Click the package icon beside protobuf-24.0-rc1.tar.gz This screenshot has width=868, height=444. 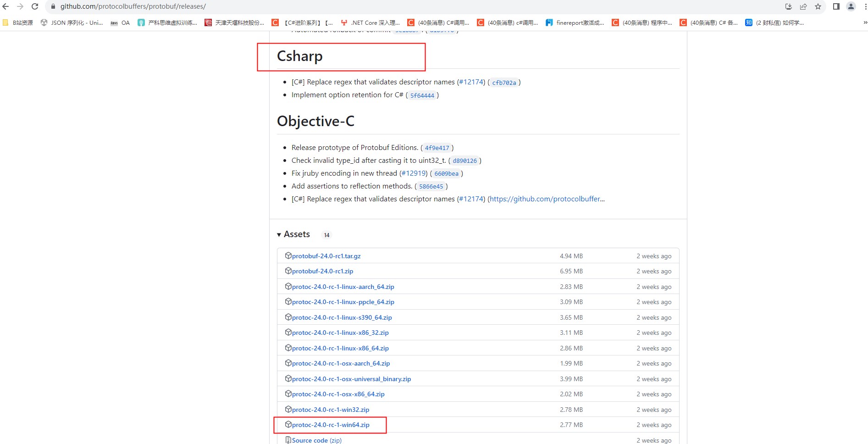pyautogui.click(x=288, y=255)
